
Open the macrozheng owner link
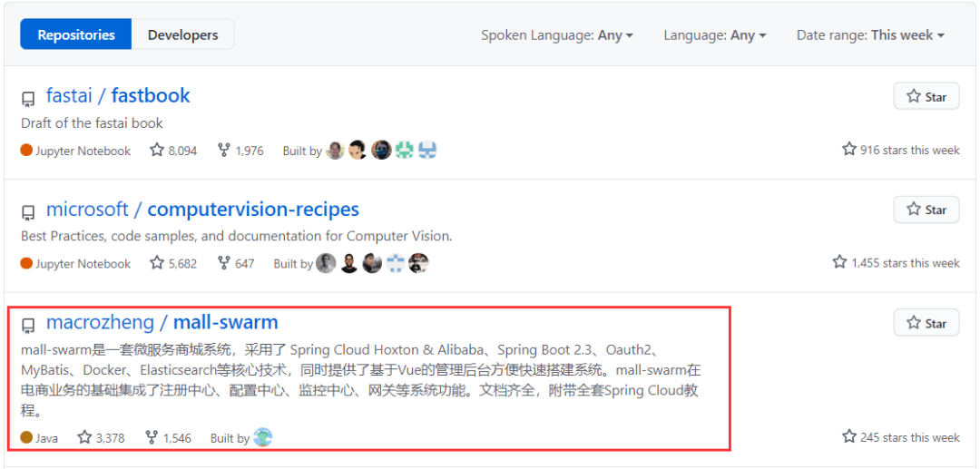click(x=100, y=322)
